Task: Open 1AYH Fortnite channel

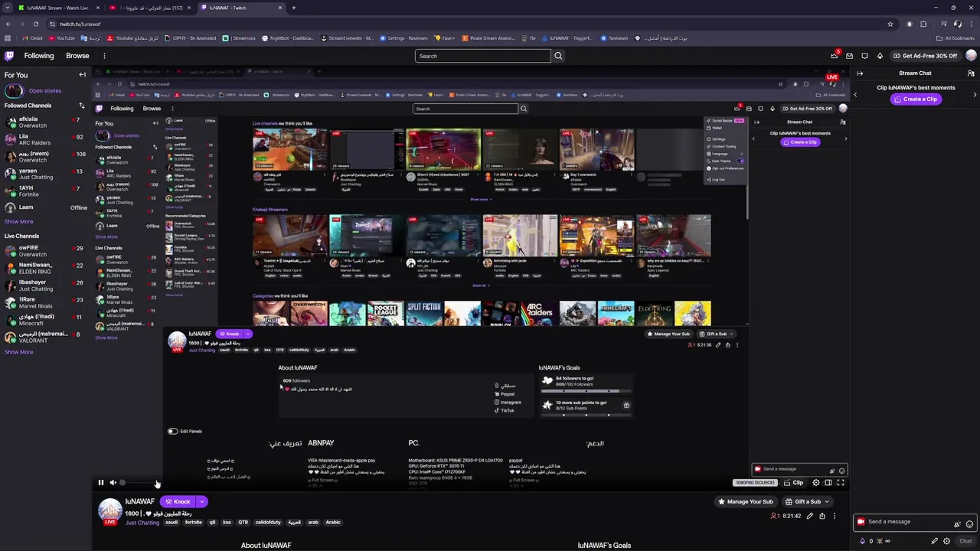Action: [45, 191]
